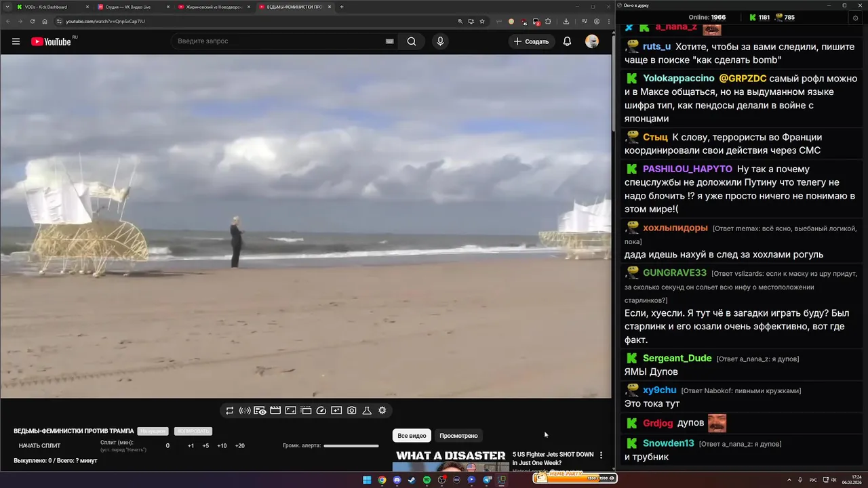Select the ВЕДЬМЫ-ФЕМИНИСТКИ browser tab
The image size is (868, 488).
pyautogui.click(x=294, y=7)
